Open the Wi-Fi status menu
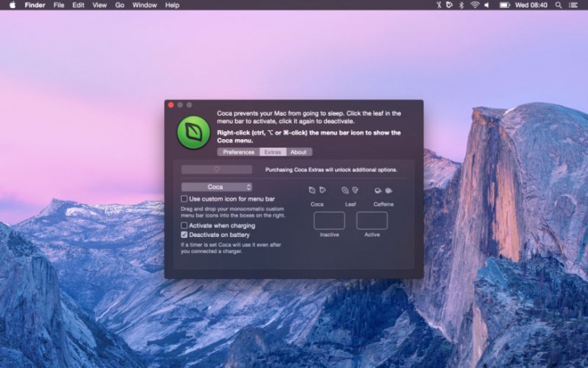 click(x=475, y=5)
